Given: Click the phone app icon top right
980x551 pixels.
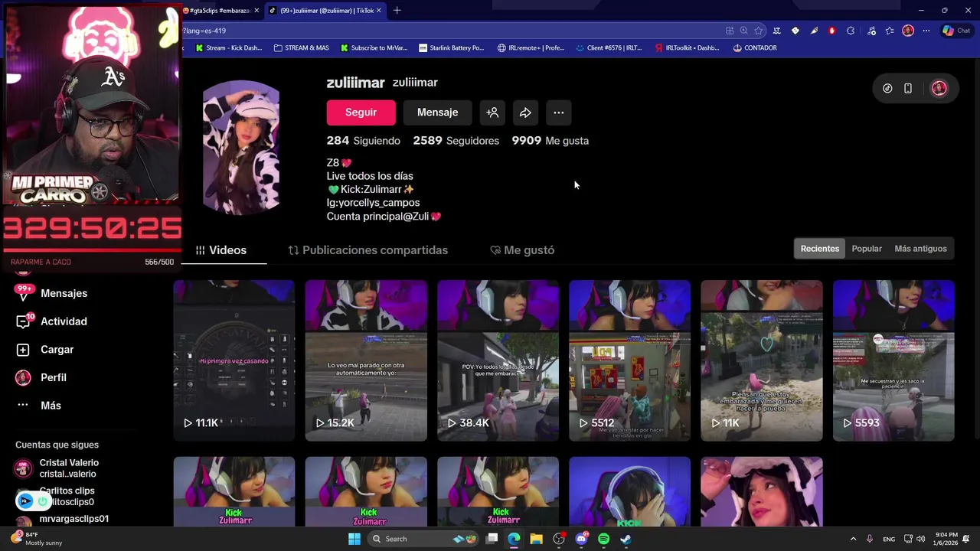Looking at the screenshot, I should click(907, 88).
